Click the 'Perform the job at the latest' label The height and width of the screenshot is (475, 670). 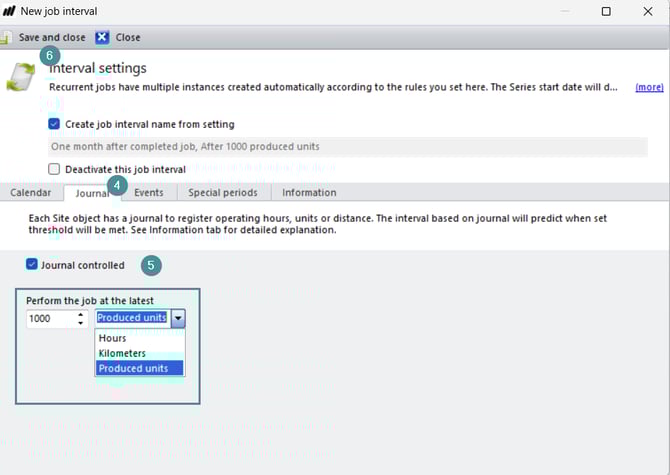(x=90, y=301)
